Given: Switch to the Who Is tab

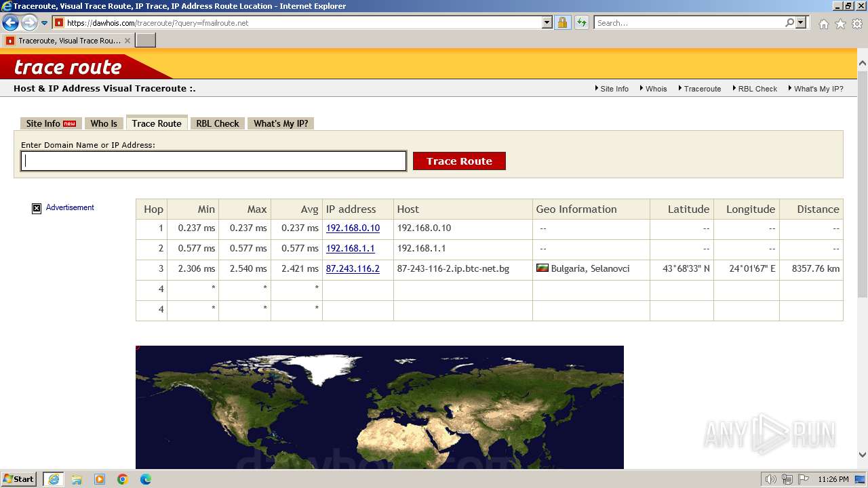Looking at the screenshot, I should 104,123.
